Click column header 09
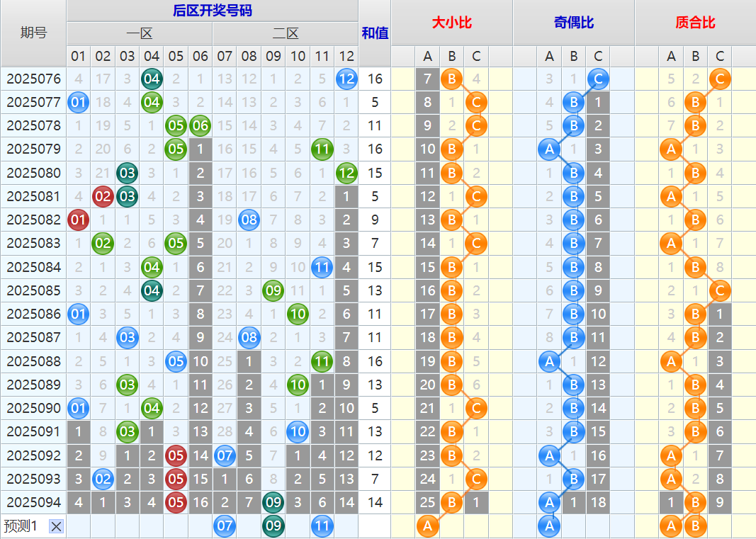Image resolution: width=756 pixels, height=539 pixels. 273,57
